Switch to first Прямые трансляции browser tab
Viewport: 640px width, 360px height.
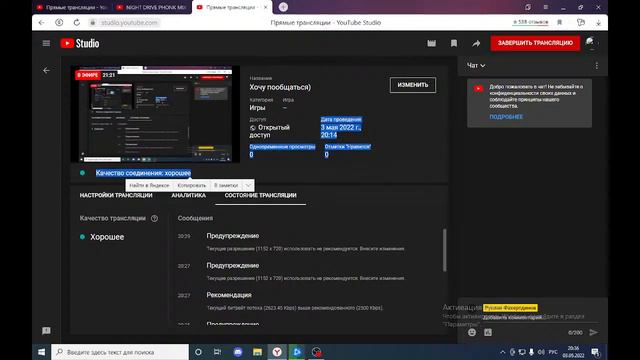click(72, 7)
